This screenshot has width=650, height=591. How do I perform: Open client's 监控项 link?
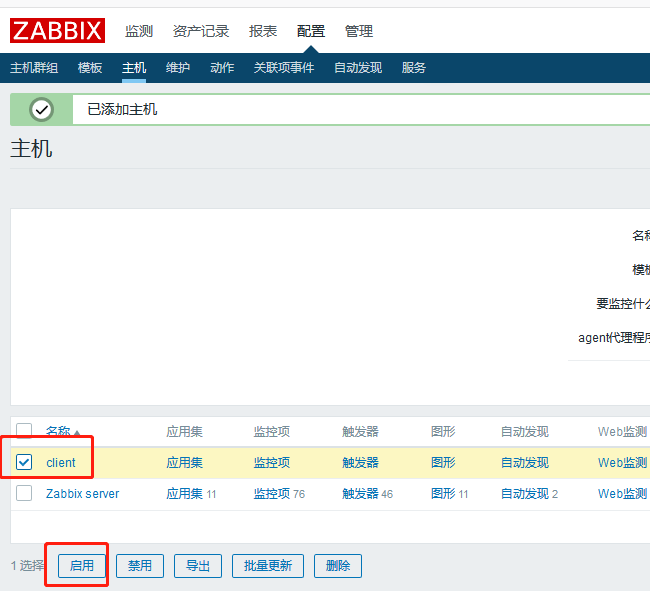272,463
